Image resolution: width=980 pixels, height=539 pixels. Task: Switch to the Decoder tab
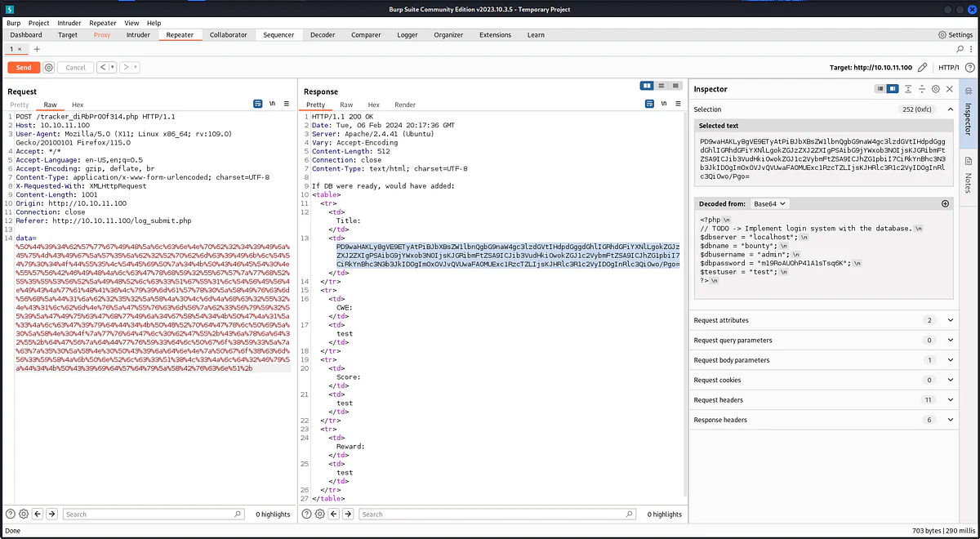(x=323, y=35)
